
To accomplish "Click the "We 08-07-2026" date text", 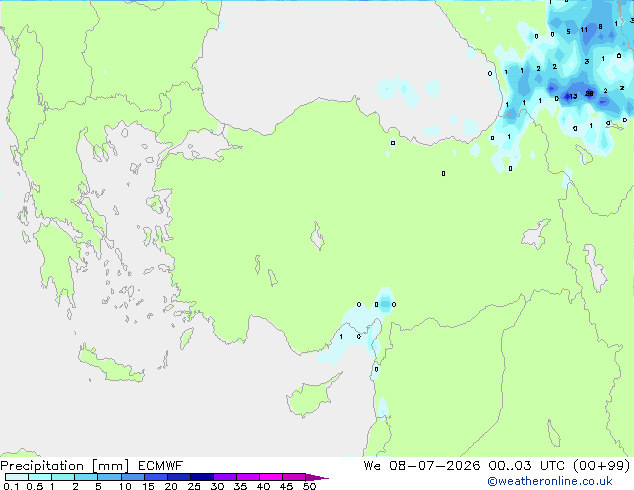I will (422, 466).
